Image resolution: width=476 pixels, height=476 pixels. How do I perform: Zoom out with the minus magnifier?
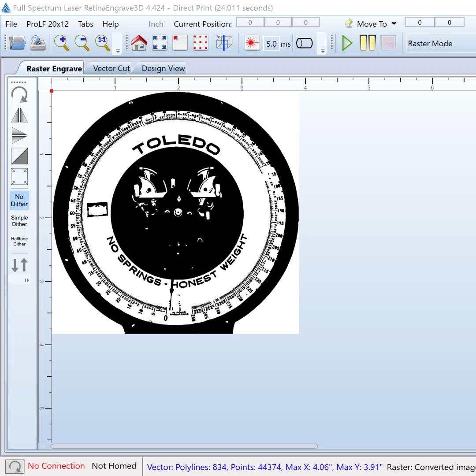coord(82,43)
